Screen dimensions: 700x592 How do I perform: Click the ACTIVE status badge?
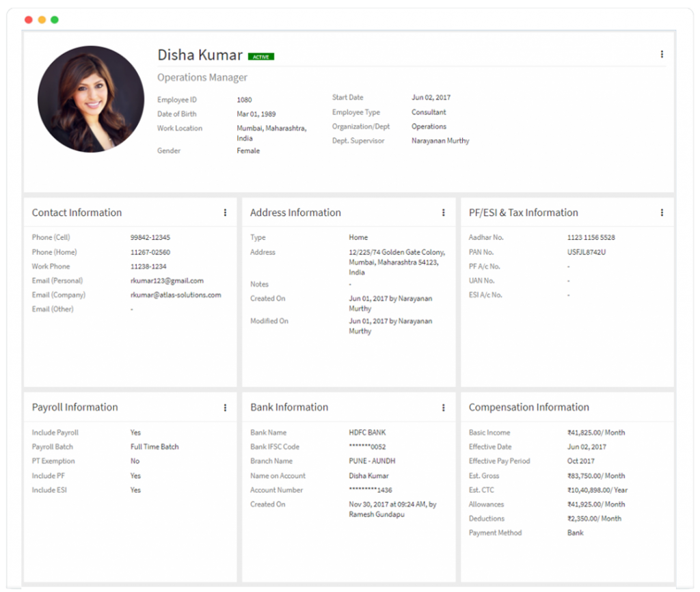point(260,56)
